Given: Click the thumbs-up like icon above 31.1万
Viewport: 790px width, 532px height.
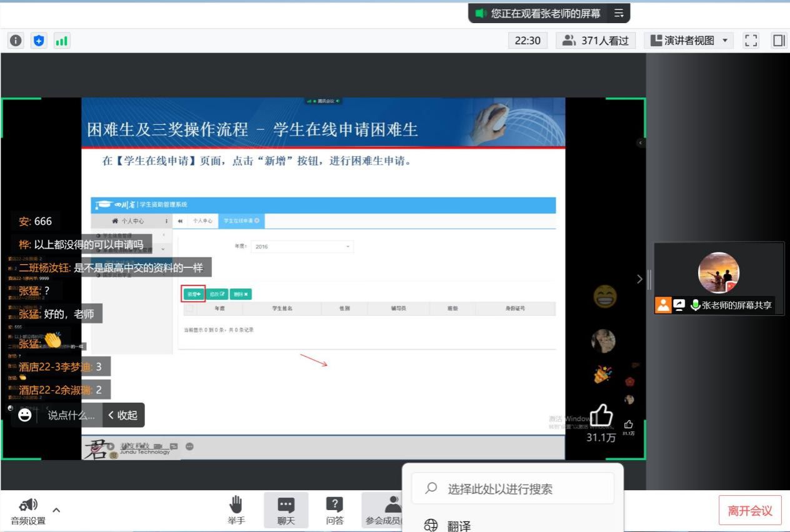Looking at the screenshot, I should [601, 415].
